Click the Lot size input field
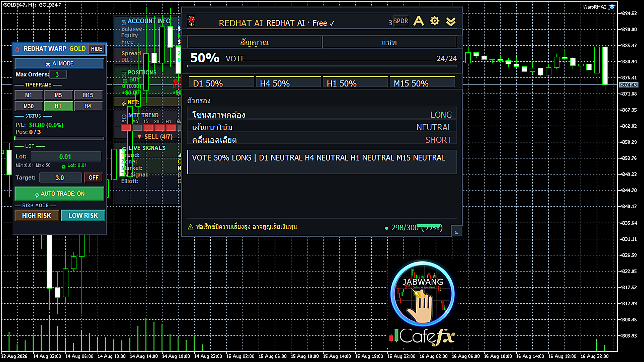This screenshot has width=644, height=362. [66, 157]
